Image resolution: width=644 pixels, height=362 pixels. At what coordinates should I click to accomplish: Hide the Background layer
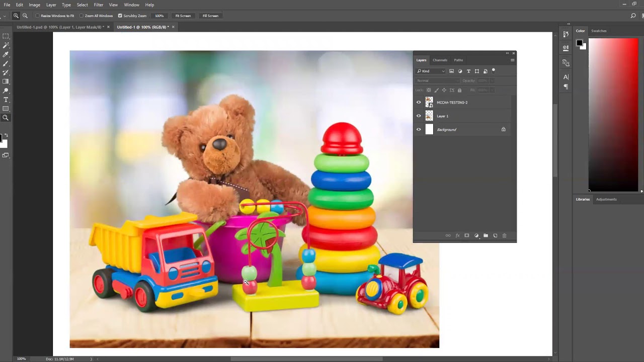(x=419, y=130)
